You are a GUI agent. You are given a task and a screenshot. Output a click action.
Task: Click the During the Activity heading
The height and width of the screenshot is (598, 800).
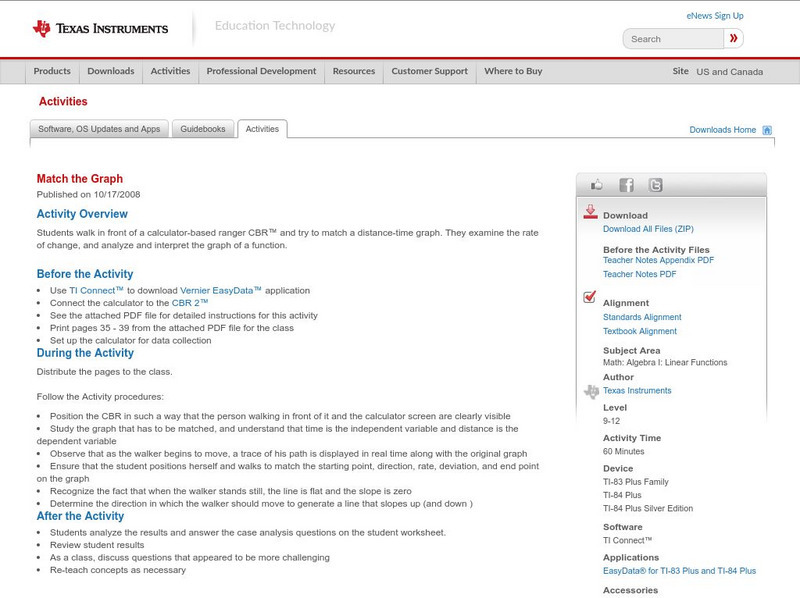(x=85, y=353)
